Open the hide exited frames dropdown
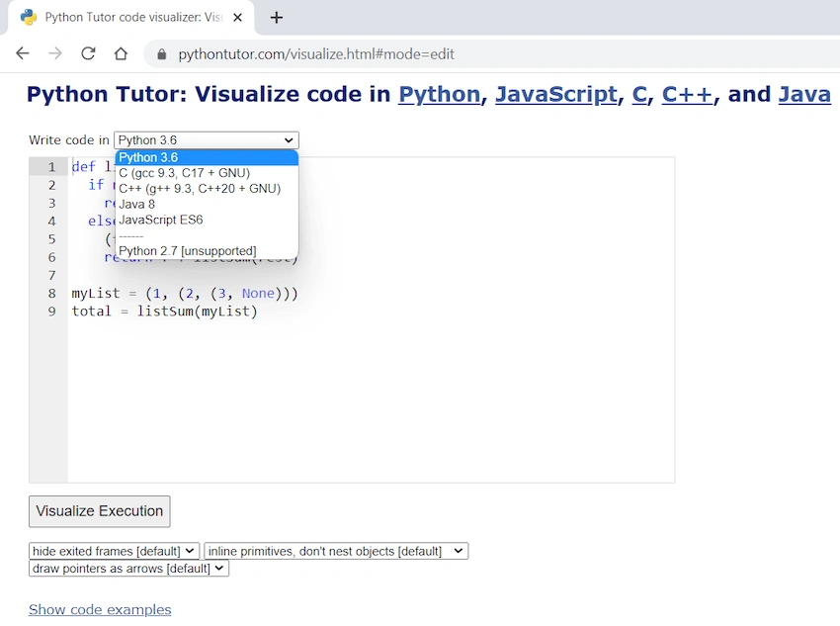 tap(114, 551)
